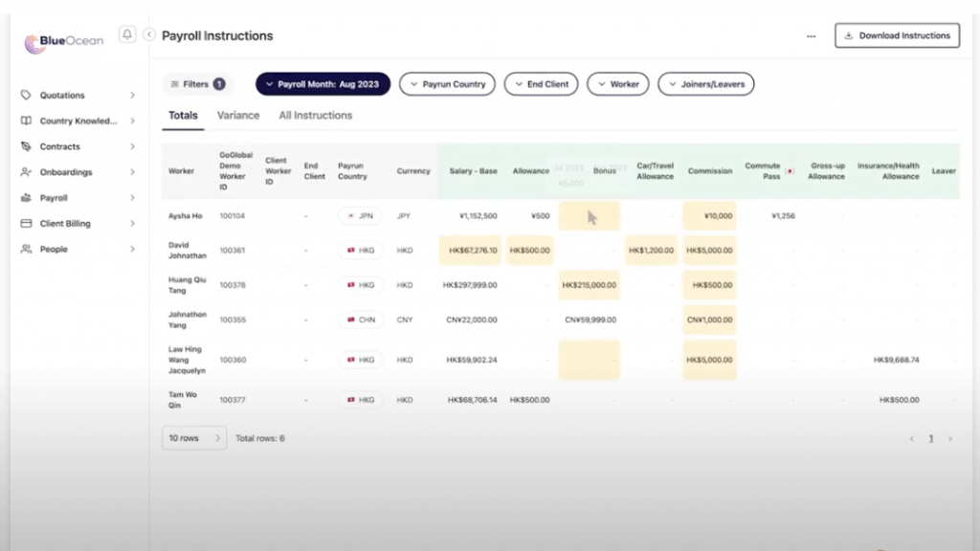Click the Payroll Instructions page title
This screenshot has width=980, height=551.
point(217,36)
